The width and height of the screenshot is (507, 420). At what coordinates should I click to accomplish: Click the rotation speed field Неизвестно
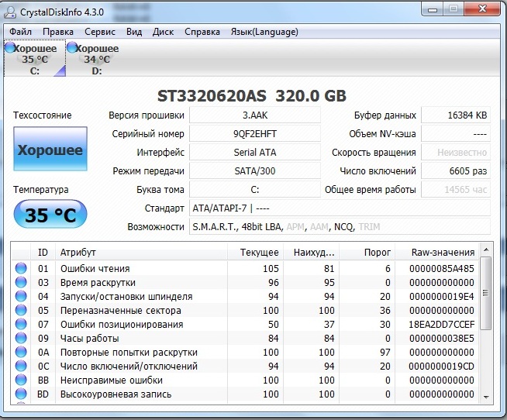(x=456, y=153)
